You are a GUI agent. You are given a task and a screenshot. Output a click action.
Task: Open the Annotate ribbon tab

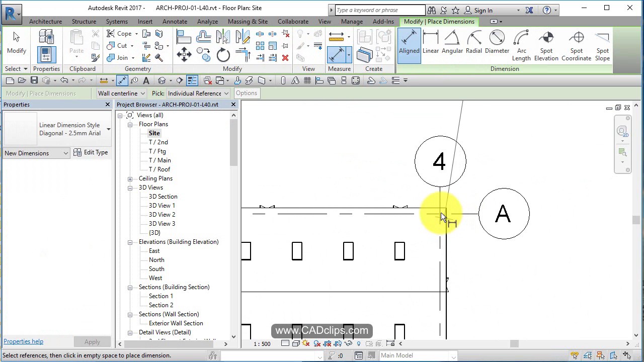175,21
